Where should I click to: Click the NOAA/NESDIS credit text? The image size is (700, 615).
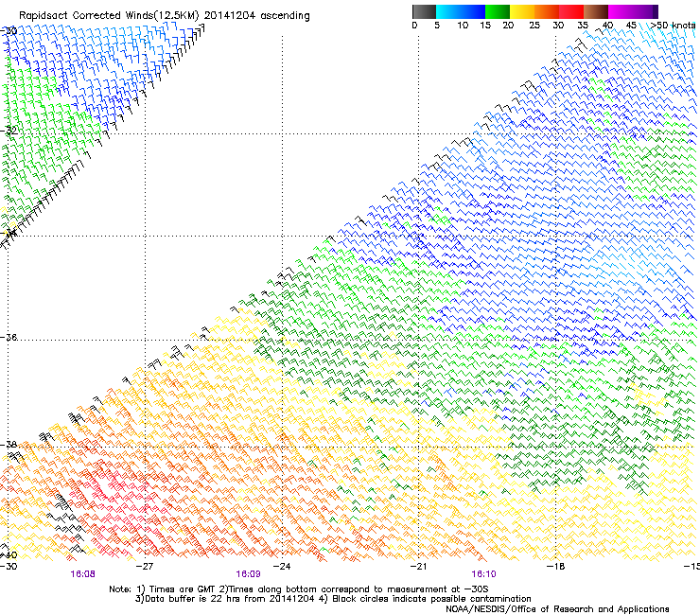pos(557,609)
